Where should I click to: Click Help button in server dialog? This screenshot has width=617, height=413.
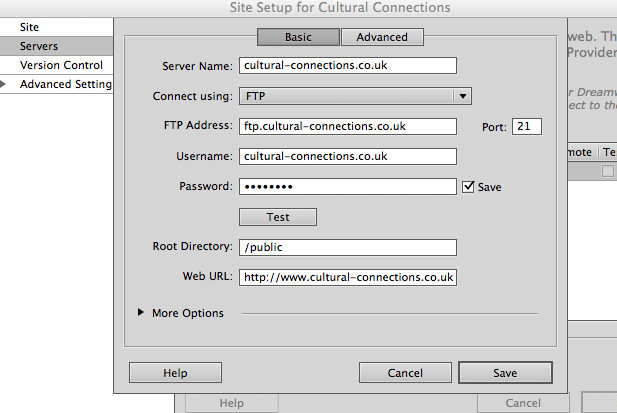point(175,373)
